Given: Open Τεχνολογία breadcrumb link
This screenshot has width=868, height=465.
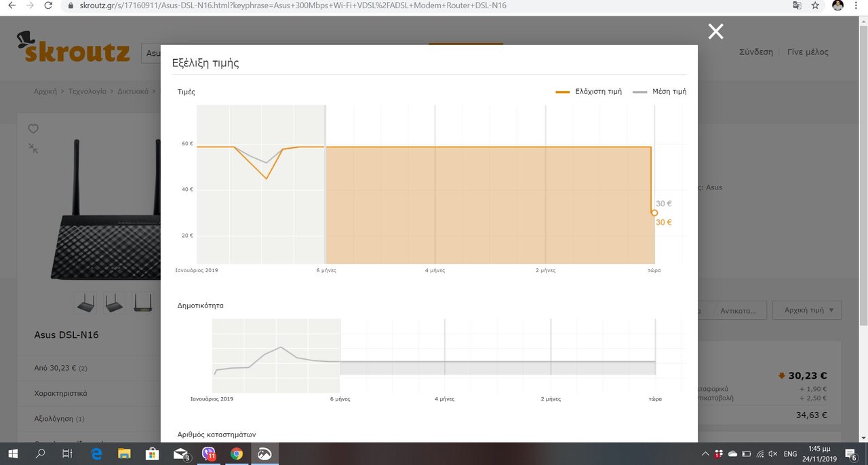Looking at the screenshot, I should click(x=87, y=91).
